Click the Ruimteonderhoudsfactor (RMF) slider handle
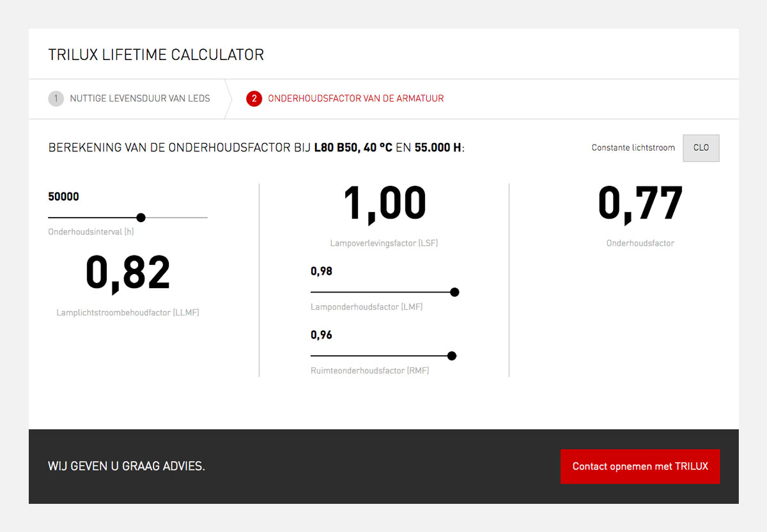Image resolution: width=767 pixels, height=532 pixels. tap(452, 356)
